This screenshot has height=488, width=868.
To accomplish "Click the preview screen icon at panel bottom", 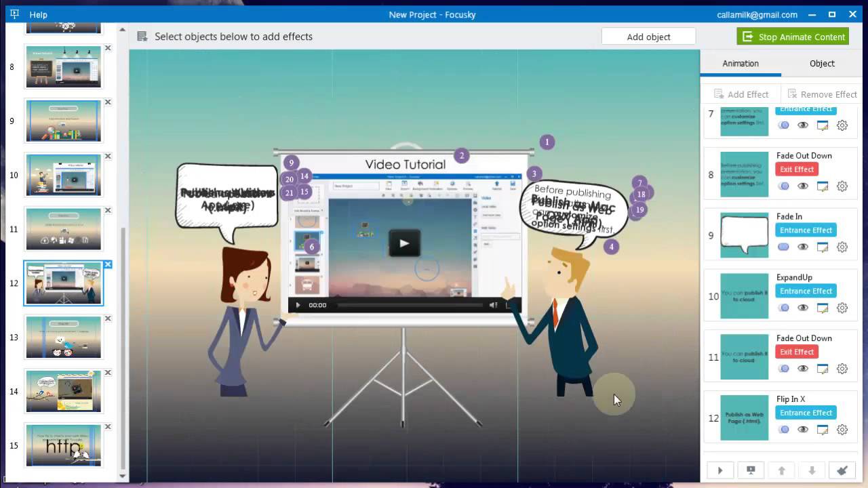I will [x=751, y=470].
